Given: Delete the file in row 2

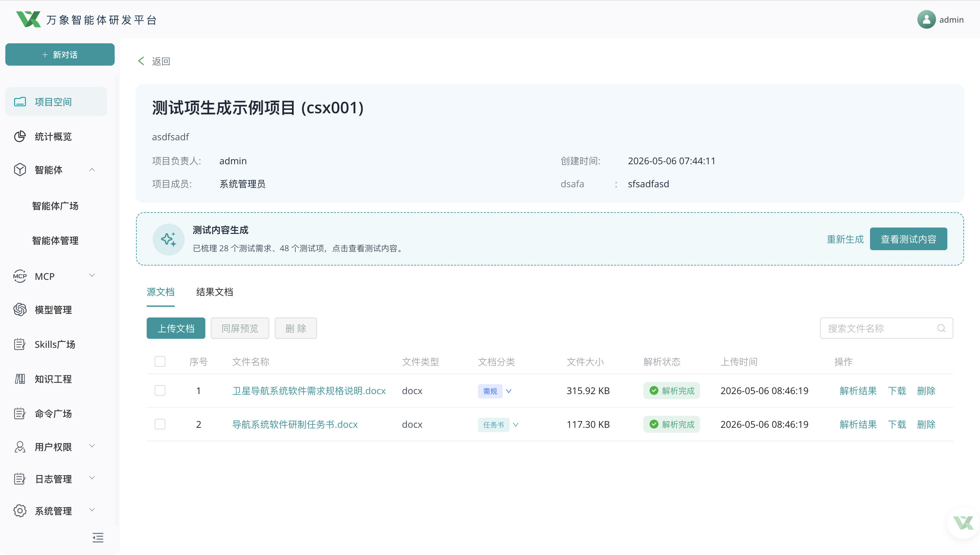Looking at the screenshot, I should point(926,424).
